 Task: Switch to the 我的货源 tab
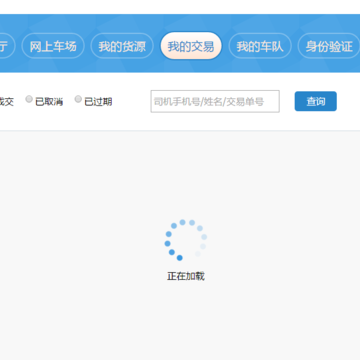(122, 46)
